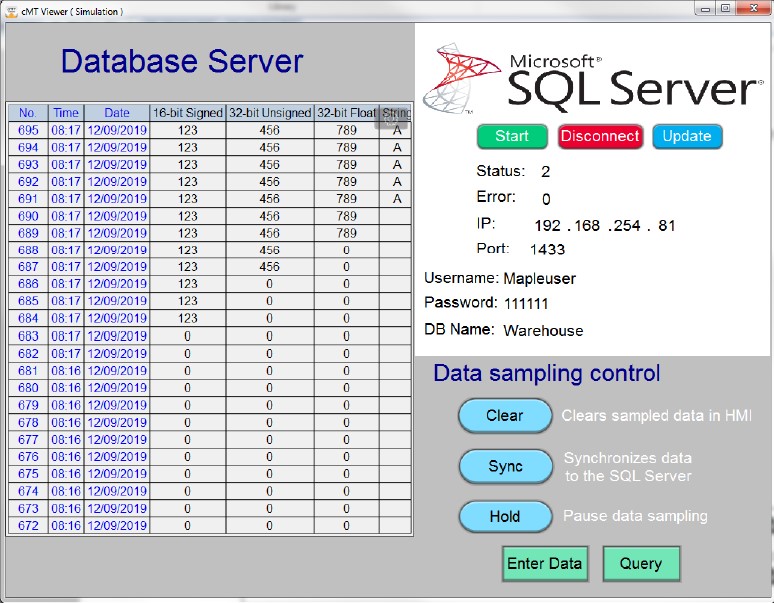Clear sampled data with Clear button
The height and width of the screenshot is (603, 774).
504,415
